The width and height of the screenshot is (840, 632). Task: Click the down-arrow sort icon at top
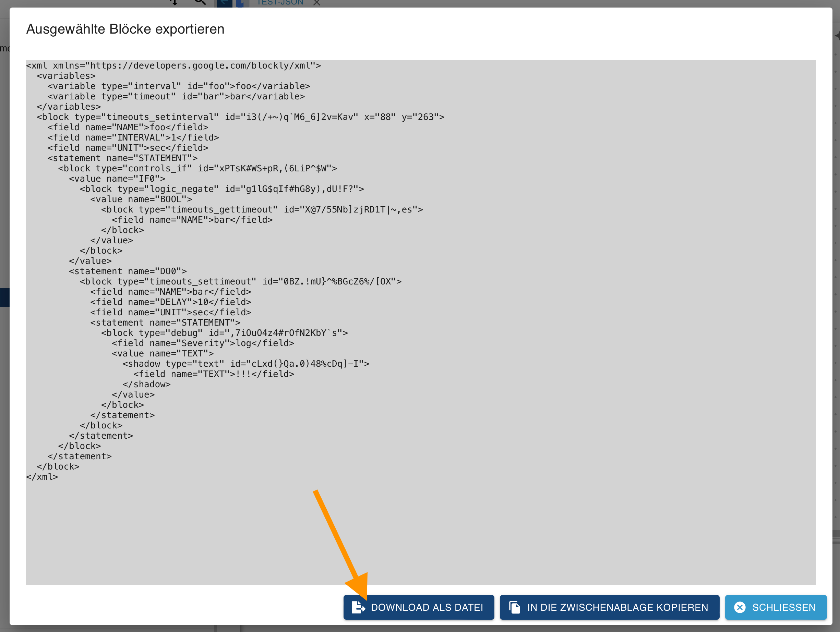pos(174,3)
